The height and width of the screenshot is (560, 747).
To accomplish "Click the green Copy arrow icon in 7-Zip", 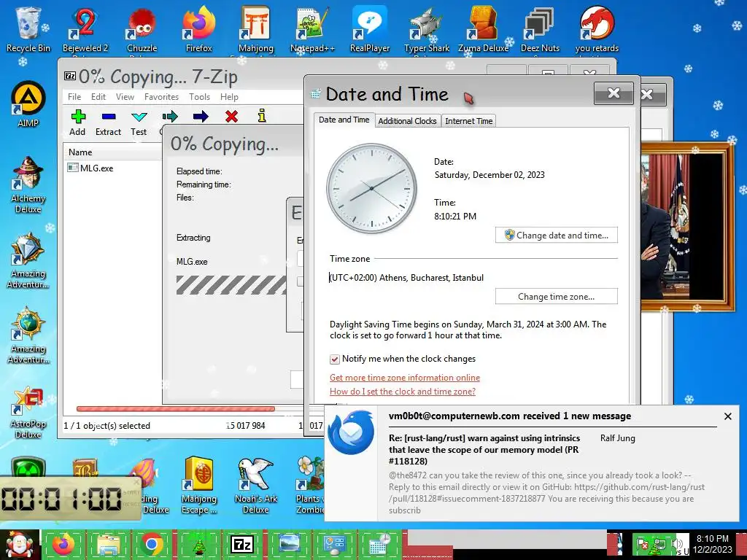I will pos(170,116).
